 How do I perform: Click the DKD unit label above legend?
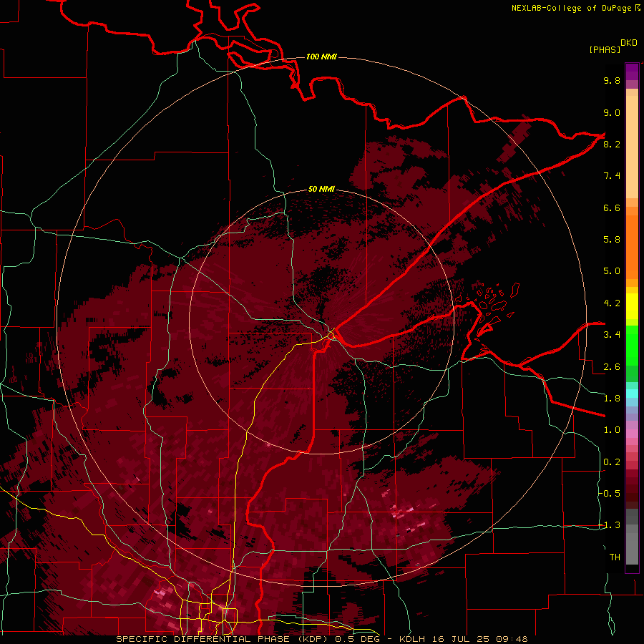click(x=629, y=43)
